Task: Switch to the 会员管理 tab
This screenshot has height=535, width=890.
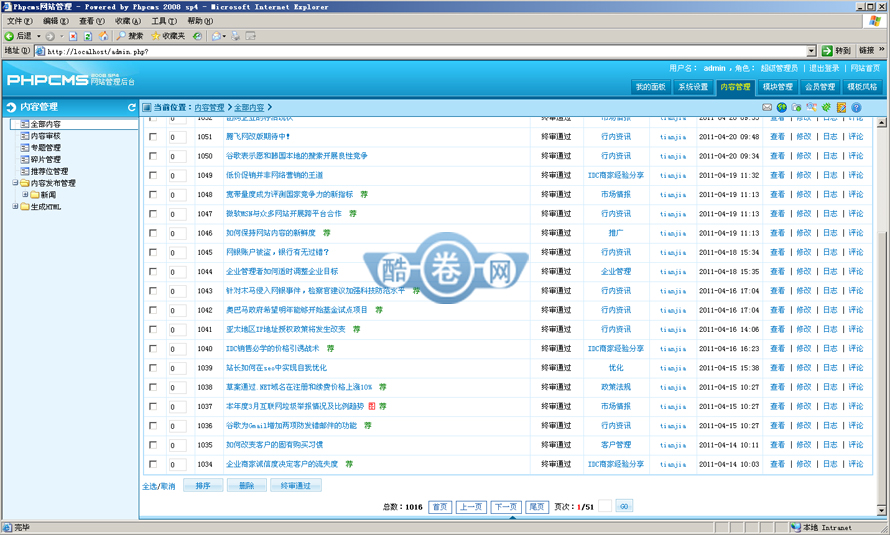Action: (x=820, y=87)
